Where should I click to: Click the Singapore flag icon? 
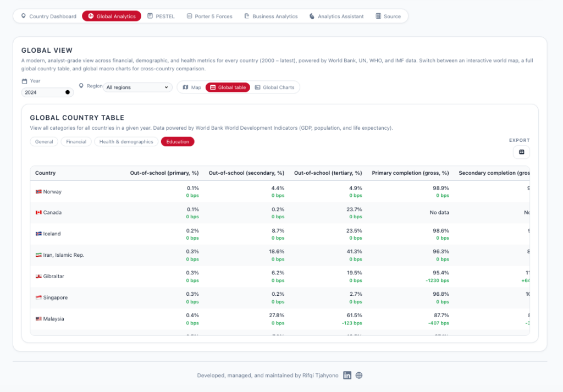tap(38, 298)
